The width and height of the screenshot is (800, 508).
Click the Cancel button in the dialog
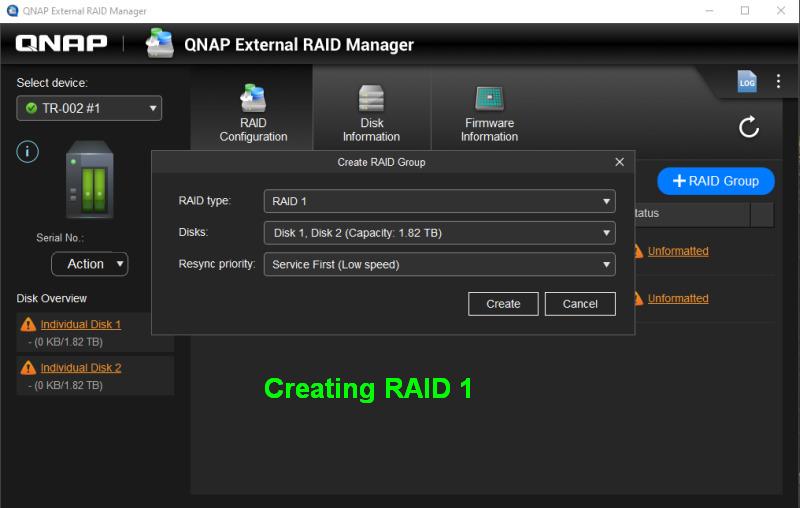pos(580,304)
